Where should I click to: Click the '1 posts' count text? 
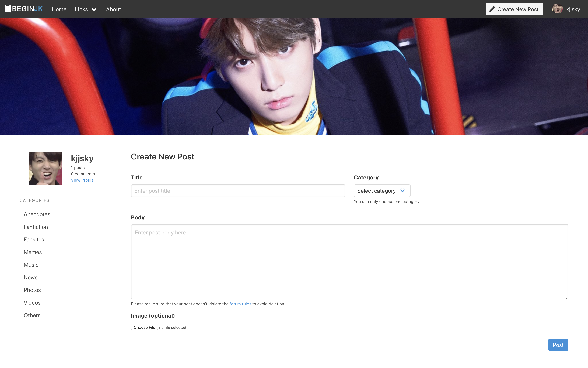point(78,168)
